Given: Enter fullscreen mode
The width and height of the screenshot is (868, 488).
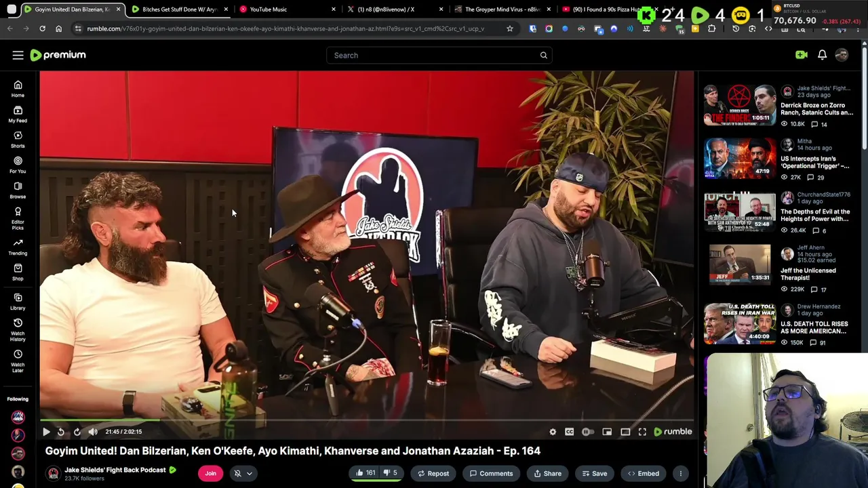Looking at the screenshot, I should coord(642,432).
